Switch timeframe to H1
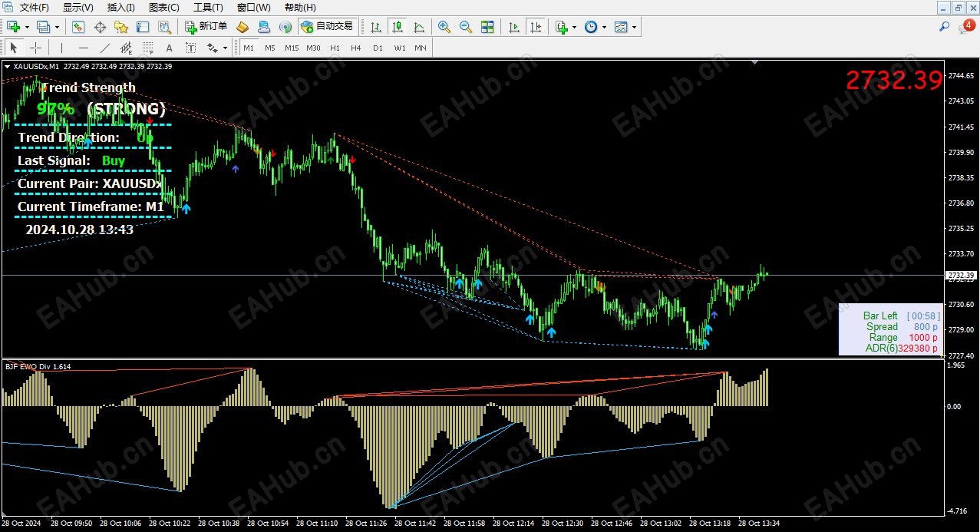The height and width of the screenshot is (532, 980). [x=335, y=48]
